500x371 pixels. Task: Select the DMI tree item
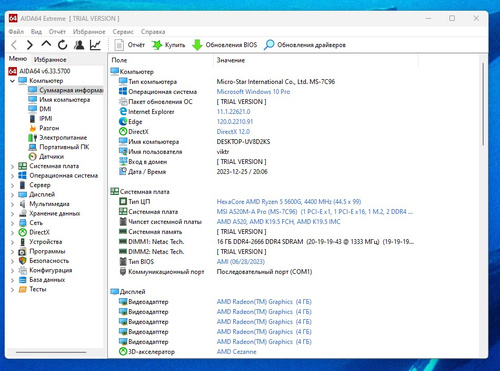click(40, 109)
